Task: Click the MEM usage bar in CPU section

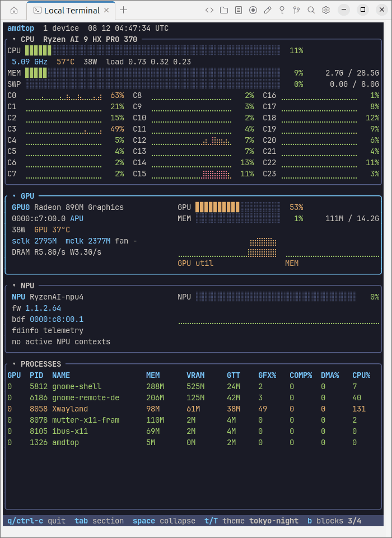Action: point(153,73)
